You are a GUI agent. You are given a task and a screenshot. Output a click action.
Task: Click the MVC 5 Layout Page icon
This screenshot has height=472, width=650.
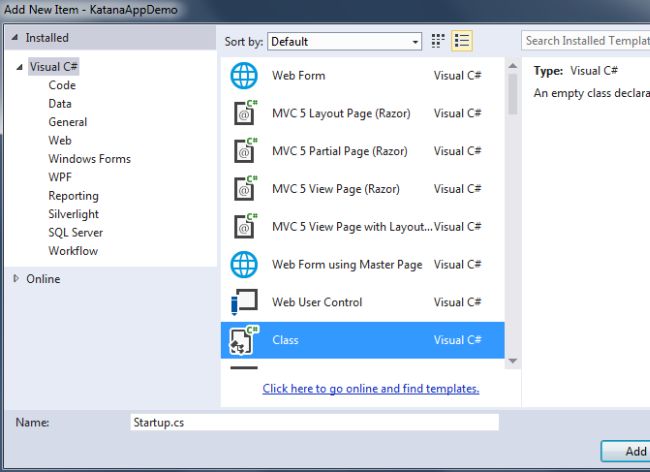pos(245,113)
